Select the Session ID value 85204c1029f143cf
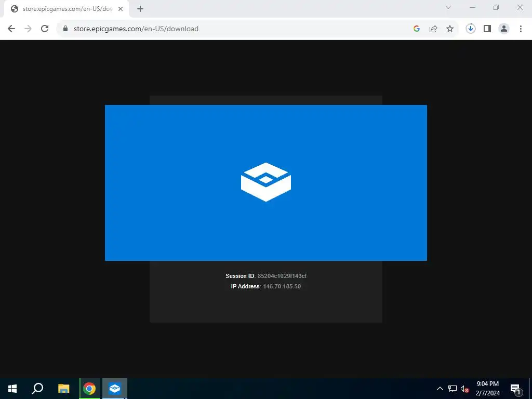The height and width of the screenshot is (399, 532). [x=282, y=276]
